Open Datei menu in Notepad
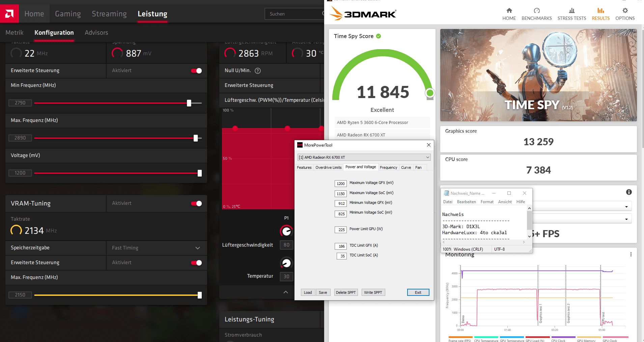The width and height of the screenshot is (644, 342). pos(448,202)
